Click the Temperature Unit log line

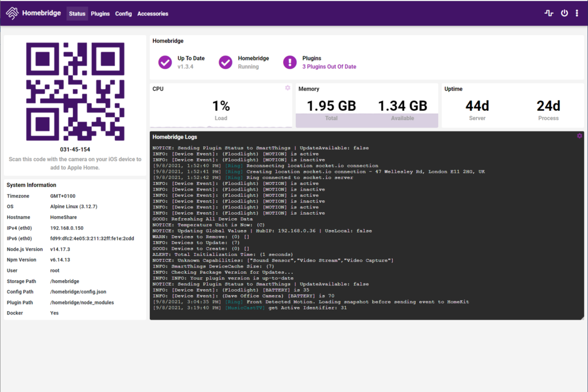[x=208, y=225]
